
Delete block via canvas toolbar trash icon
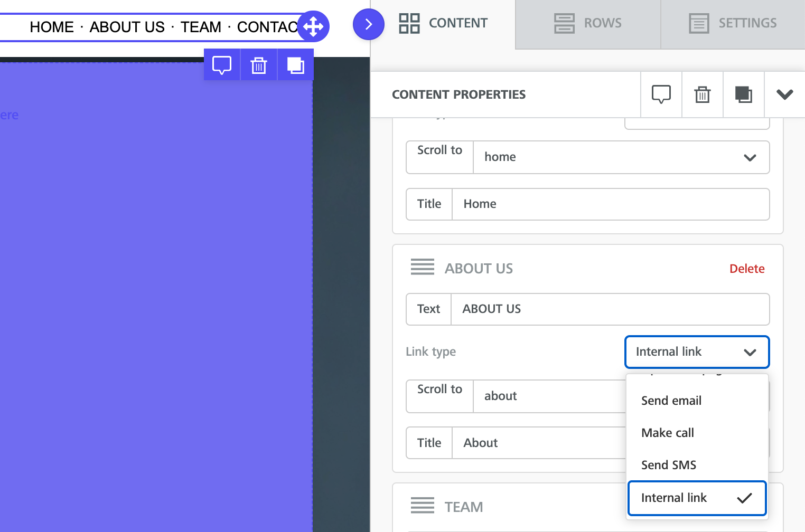pyautogui.click(x=259, y=65)
